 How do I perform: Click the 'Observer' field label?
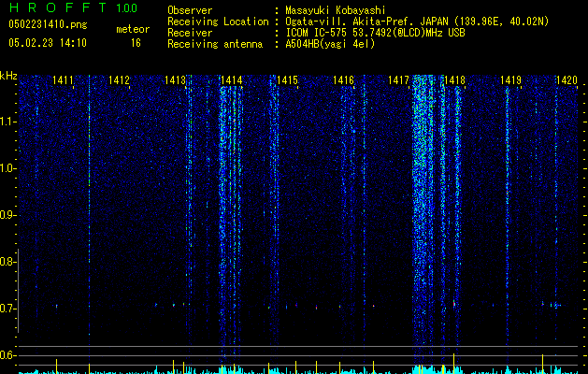[x=190, y=10]
